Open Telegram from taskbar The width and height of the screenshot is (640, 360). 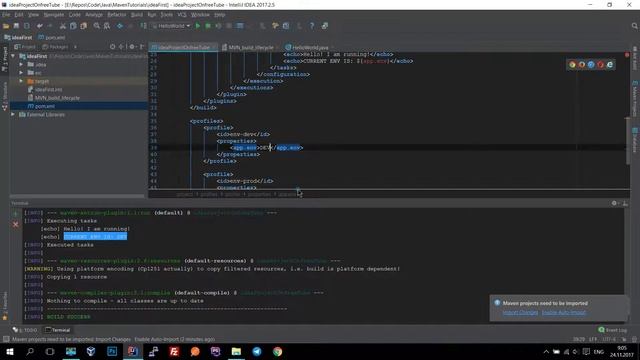[x=257, y=351]
